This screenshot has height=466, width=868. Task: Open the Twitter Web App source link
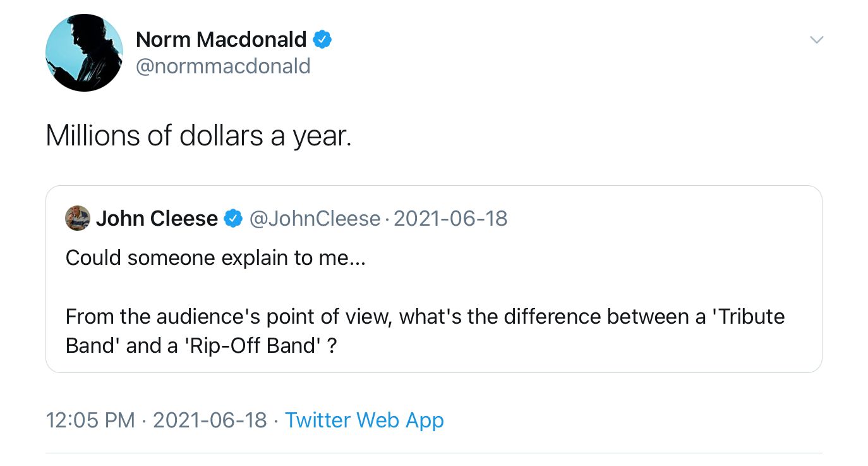click(364, 420)
